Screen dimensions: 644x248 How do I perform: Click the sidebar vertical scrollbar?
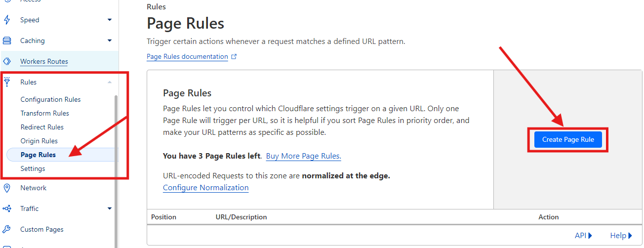click(116, 173)
